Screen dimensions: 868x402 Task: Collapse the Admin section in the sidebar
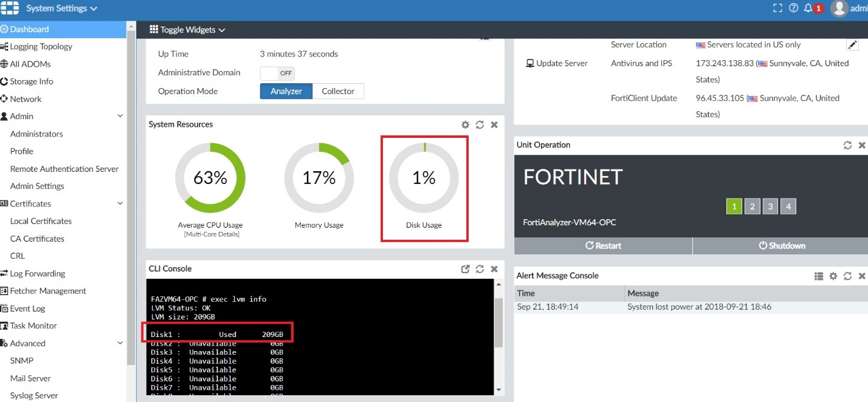pos(120,115)
